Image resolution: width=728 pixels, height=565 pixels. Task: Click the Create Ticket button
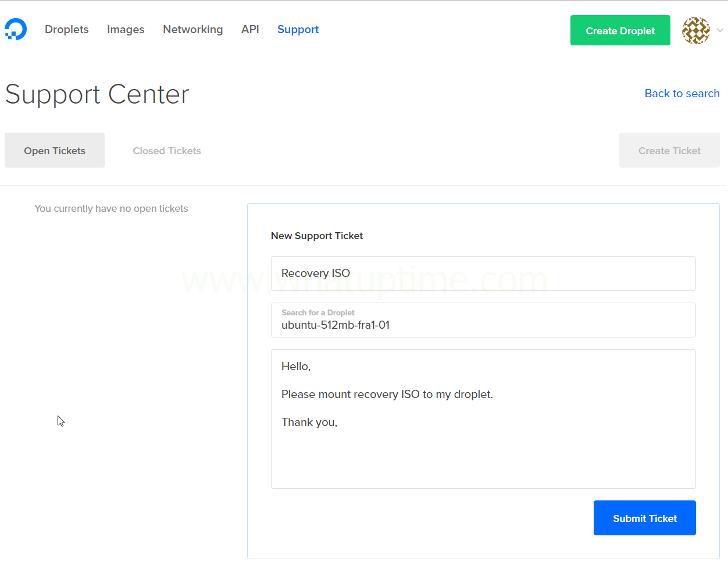coord(669,150)
